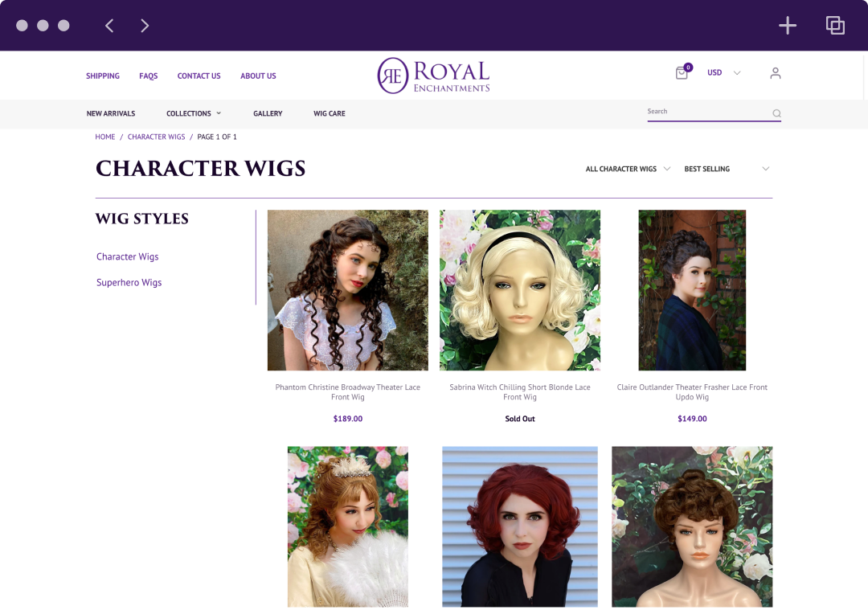The image size is (868, 610).
Task: Open the All Character Wigs filter dropdown
Action: click(x=628, y=169)
